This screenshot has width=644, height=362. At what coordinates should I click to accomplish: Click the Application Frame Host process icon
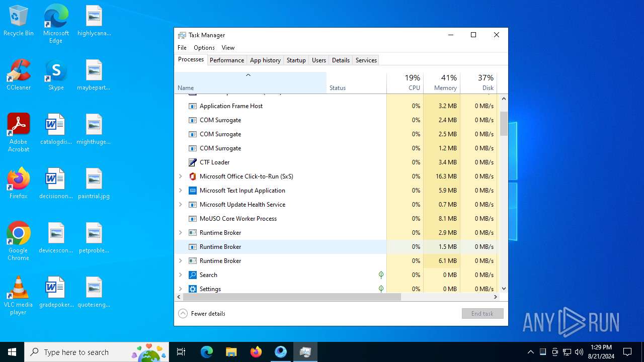[192, 106]
